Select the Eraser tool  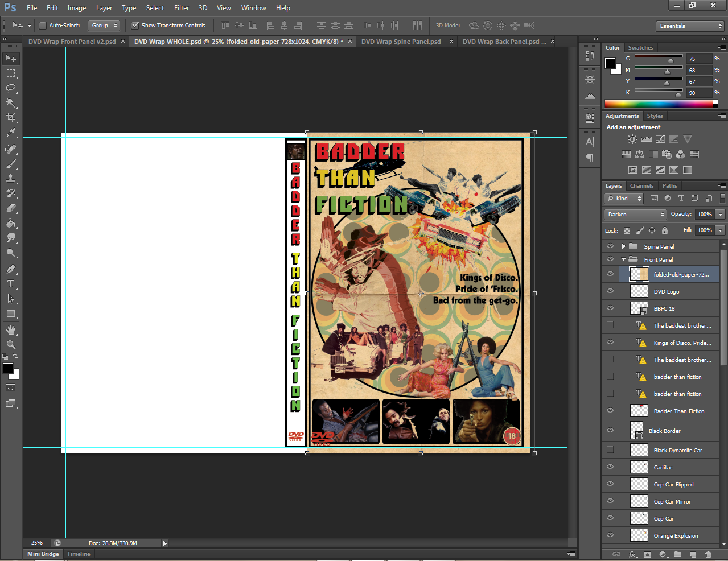pos(11,208)
